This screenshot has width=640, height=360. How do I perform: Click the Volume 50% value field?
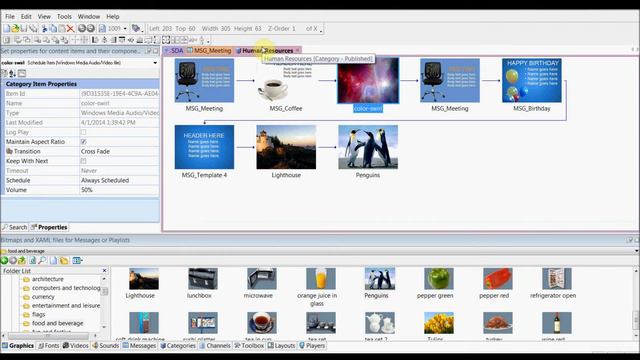click(119, 190)
